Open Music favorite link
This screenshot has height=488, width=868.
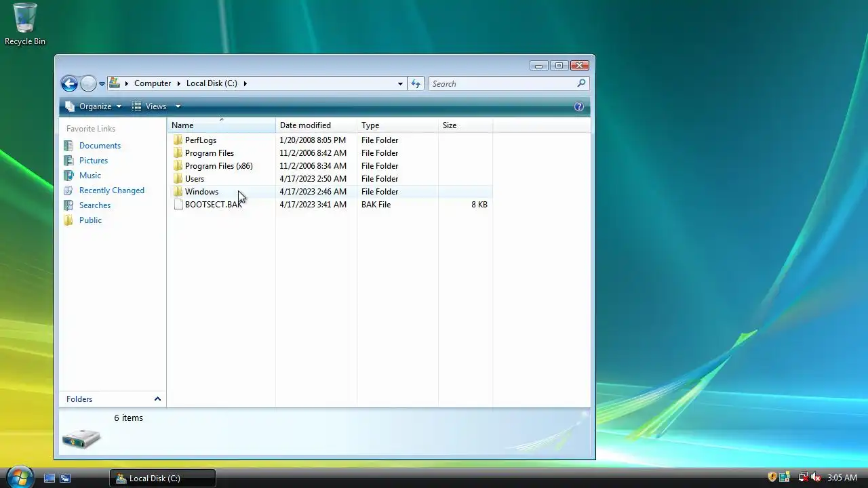90,176
